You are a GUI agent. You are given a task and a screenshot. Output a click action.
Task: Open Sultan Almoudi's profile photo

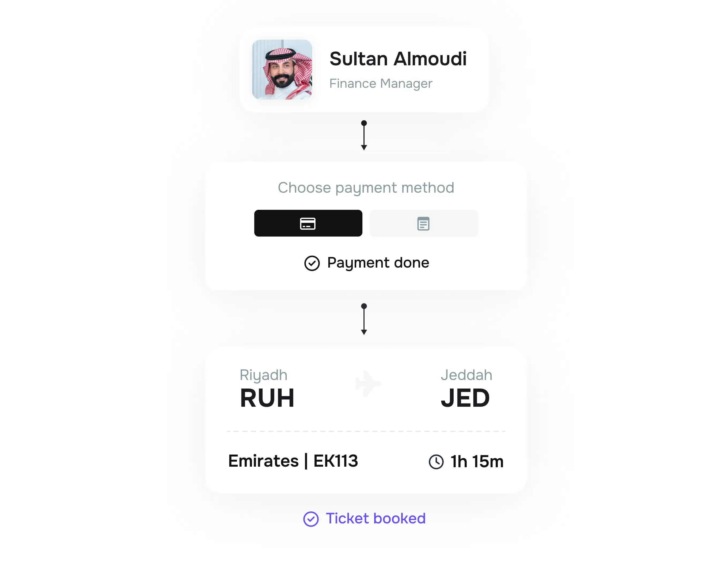pyautogui.click(x=282, y=70)
